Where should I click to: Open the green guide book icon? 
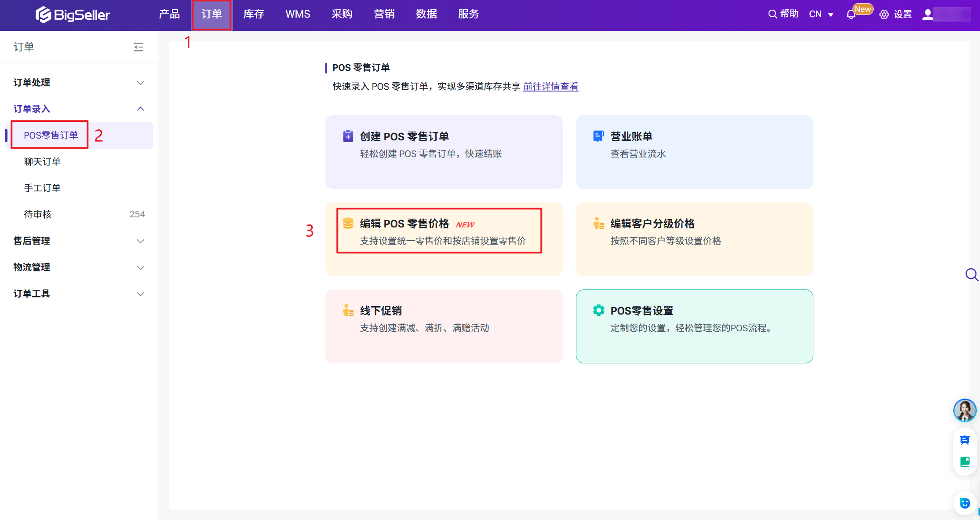(x=965, y=461)
